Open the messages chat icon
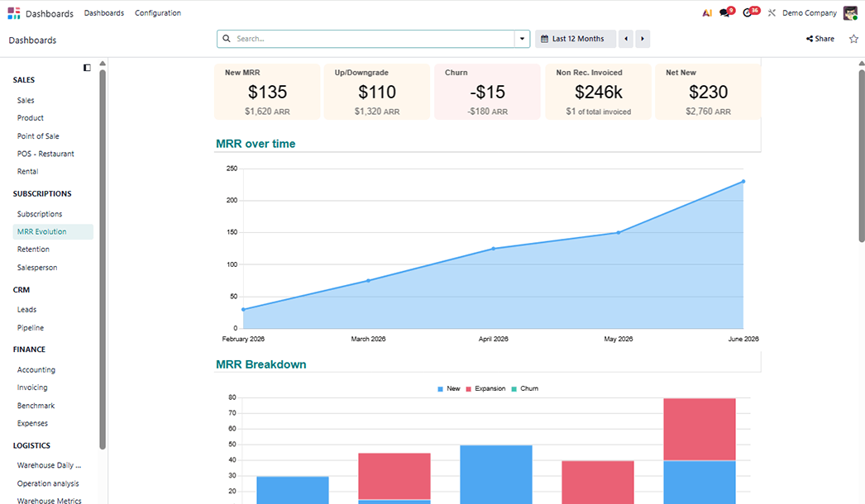The height and width of the screenshot is (504, 865). click(x=725, y=12)
